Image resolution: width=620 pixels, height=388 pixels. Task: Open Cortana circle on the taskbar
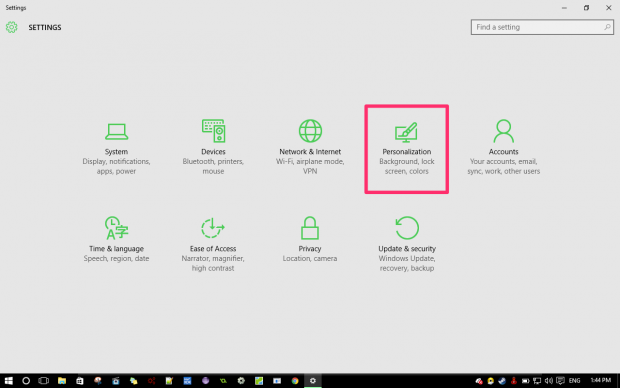tap(26, 380)
